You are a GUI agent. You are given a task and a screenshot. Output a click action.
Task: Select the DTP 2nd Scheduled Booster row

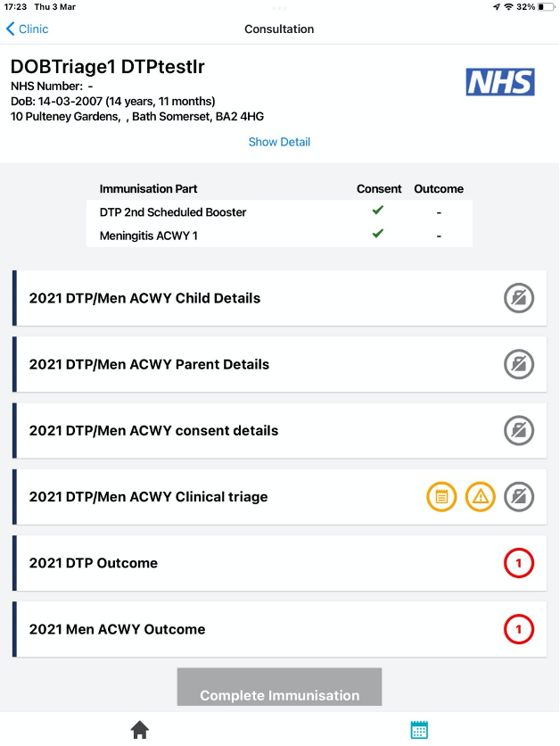pos(173,212)
